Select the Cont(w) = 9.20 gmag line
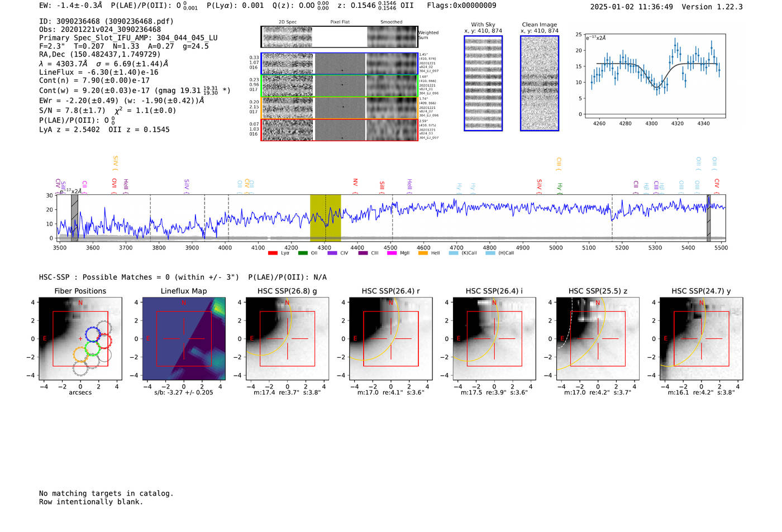 pyautogui.click(x=135, y=90)
